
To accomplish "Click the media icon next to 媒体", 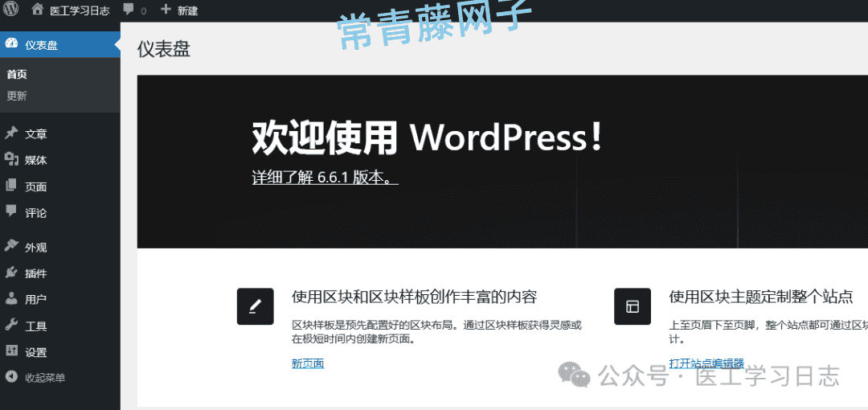I will [x=11, y=160].
